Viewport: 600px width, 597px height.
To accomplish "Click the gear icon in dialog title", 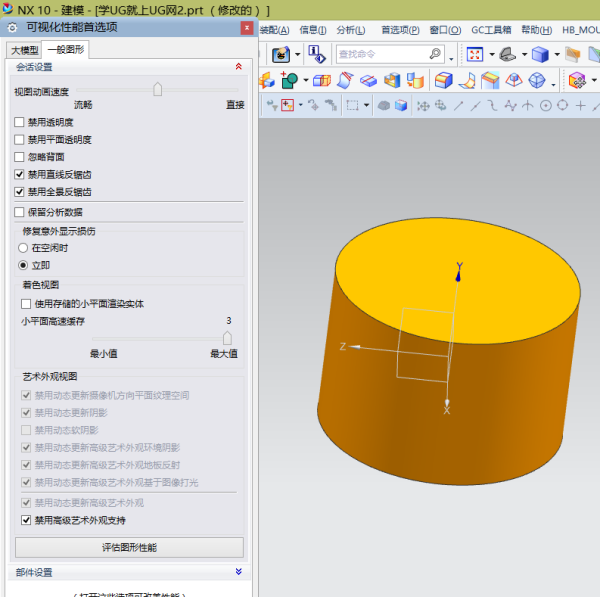I will click(14, 28).
